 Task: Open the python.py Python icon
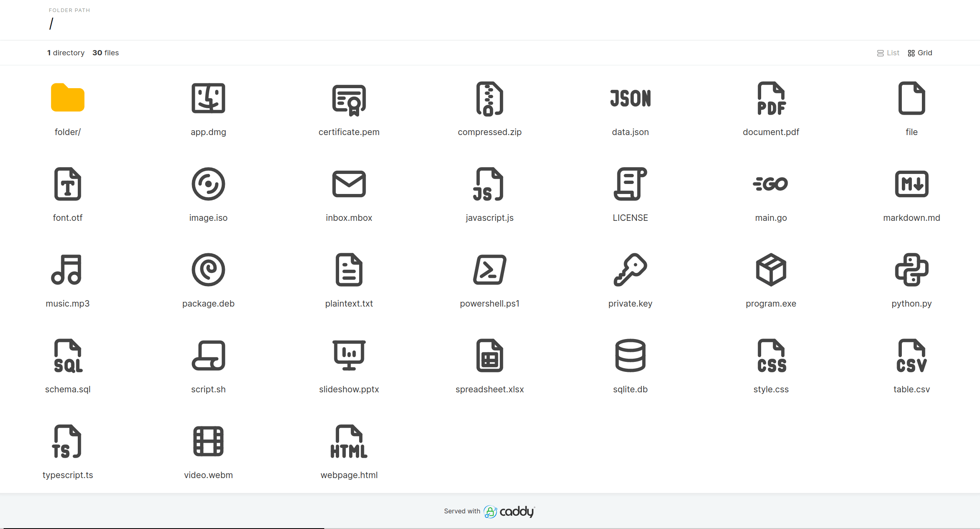point(911,269)
